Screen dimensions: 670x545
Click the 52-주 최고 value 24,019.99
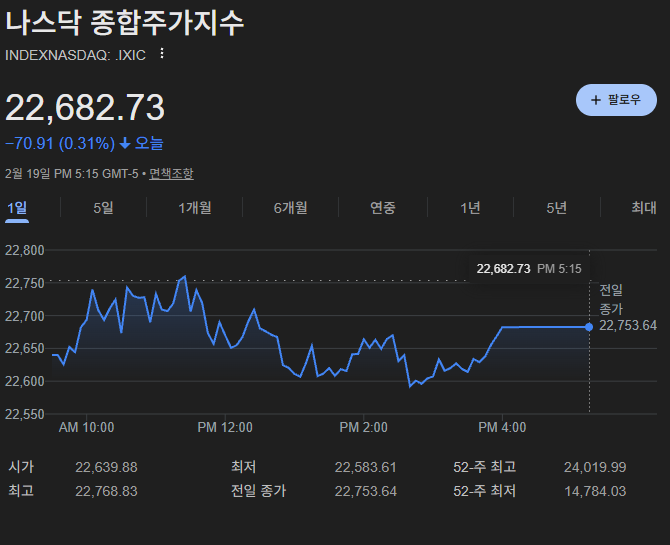(x=594, y=467)
